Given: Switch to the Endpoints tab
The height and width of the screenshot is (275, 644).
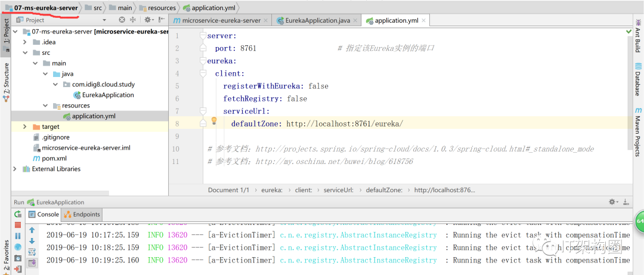Looking at the screenshot, I should (82, 214).
